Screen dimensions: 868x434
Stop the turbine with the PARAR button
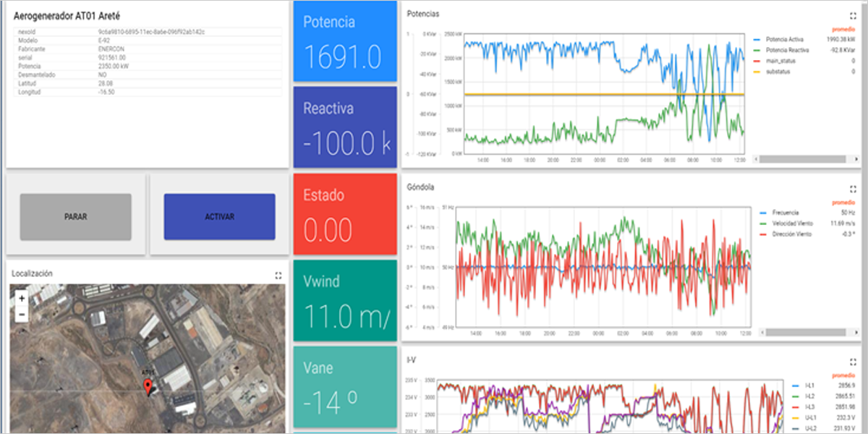(x=76, y=216)
